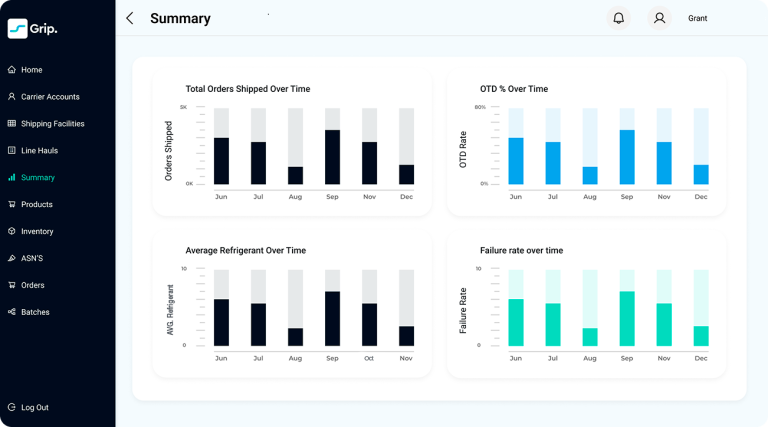The height and width of the screenshot is (427, 768).
Task: Click the Shipping Facilities icon
Action: click(x=12, y=124)
